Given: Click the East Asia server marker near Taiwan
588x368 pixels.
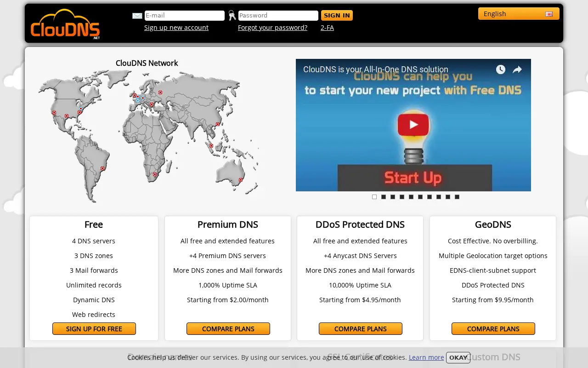Looking at the screenshot, I should pos(218,124).
